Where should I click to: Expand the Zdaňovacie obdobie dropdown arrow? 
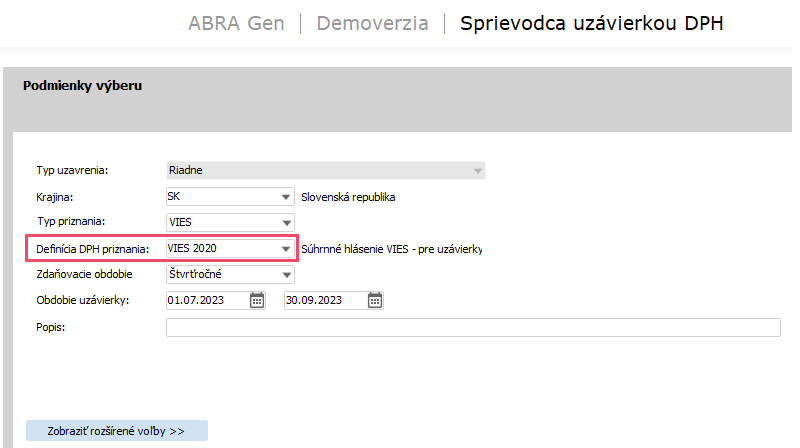tap(286, 274)
